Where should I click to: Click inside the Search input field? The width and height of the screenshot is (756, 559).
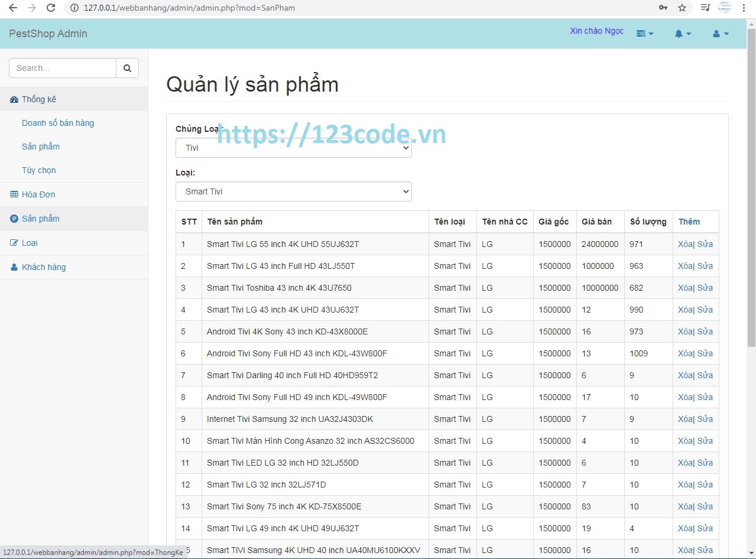click(x=62, y=67)
